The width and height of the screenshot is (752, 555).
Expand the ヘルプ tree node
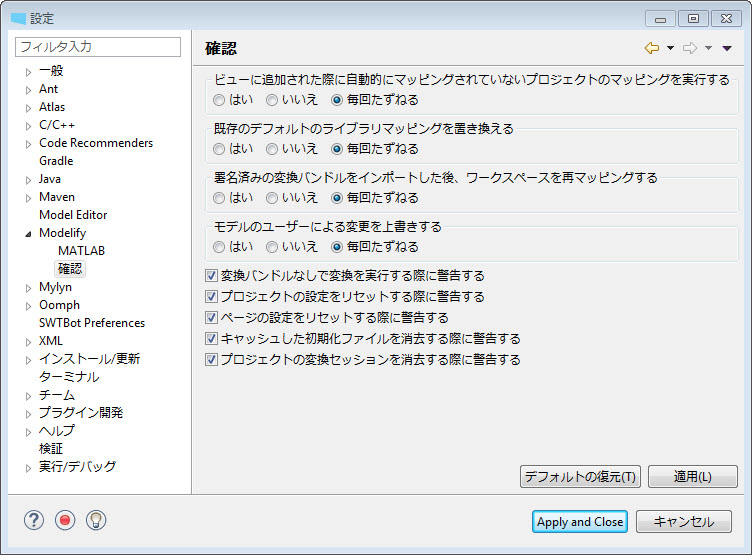click(28, 432)
